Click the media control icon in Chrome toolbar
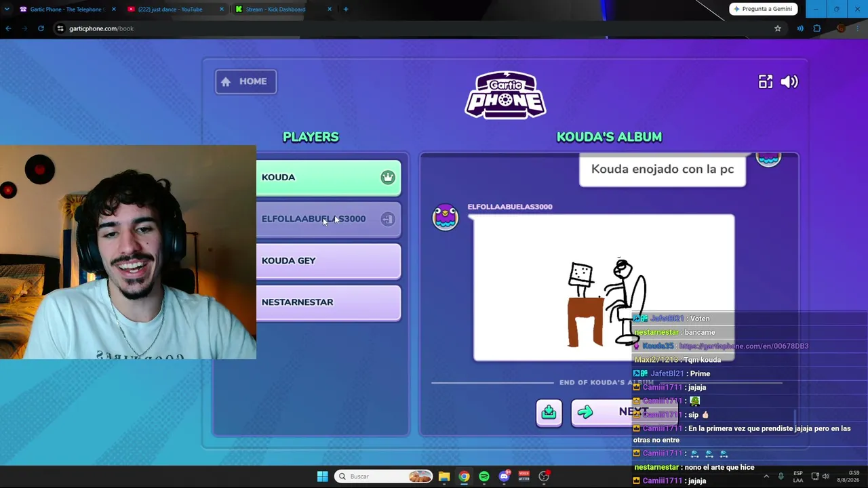 click(x=800, y=28)
